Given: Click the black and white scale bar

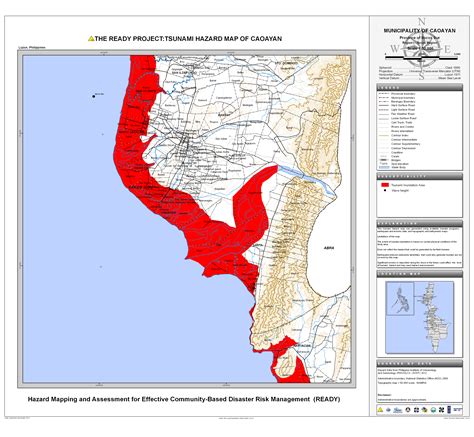Looking at the screenshot, I should point(422,58).
